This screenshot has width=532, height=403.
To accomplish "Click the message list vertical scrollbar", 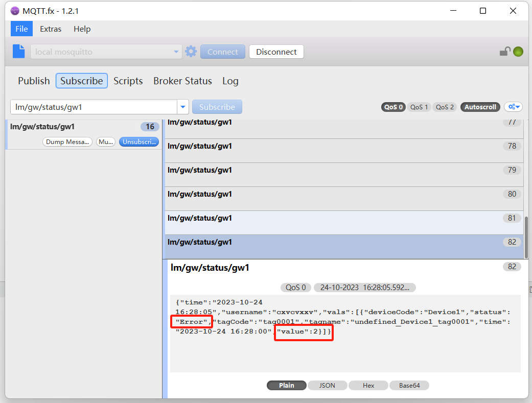I will [x=526, y=238].
